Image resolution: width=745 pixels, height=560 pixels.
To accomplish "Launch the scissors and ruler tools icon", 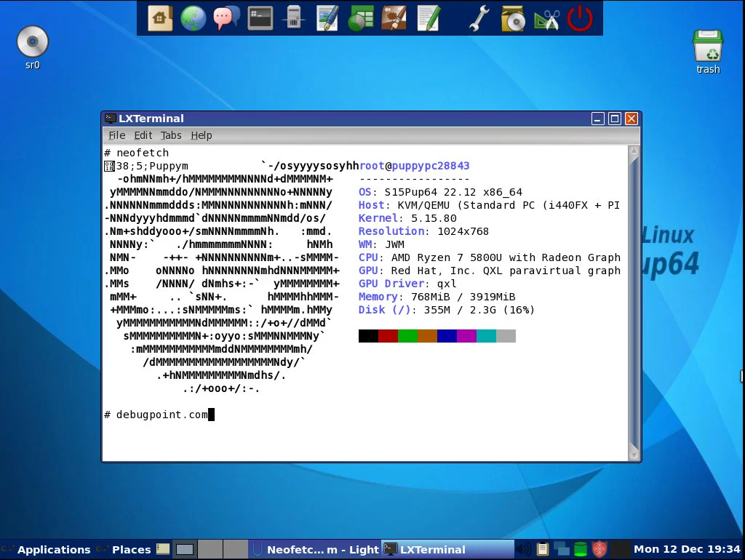I will 546,18.
